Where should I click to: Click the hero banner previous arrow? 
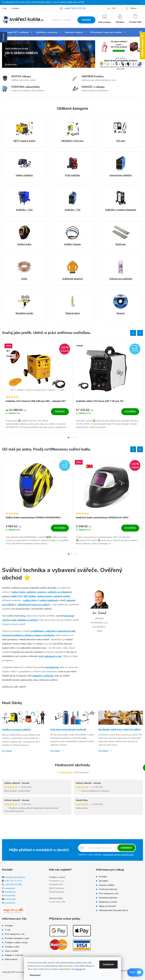point(5,55)
